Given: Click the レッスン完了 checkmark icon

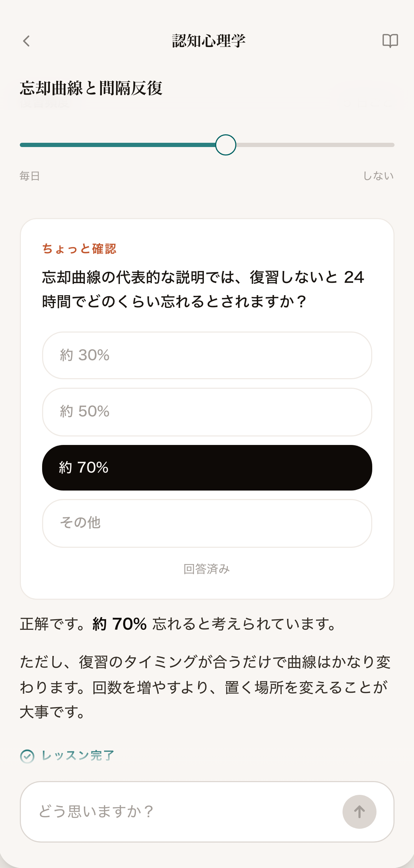Looking at the screenshot, I should [x=27, y=756].
